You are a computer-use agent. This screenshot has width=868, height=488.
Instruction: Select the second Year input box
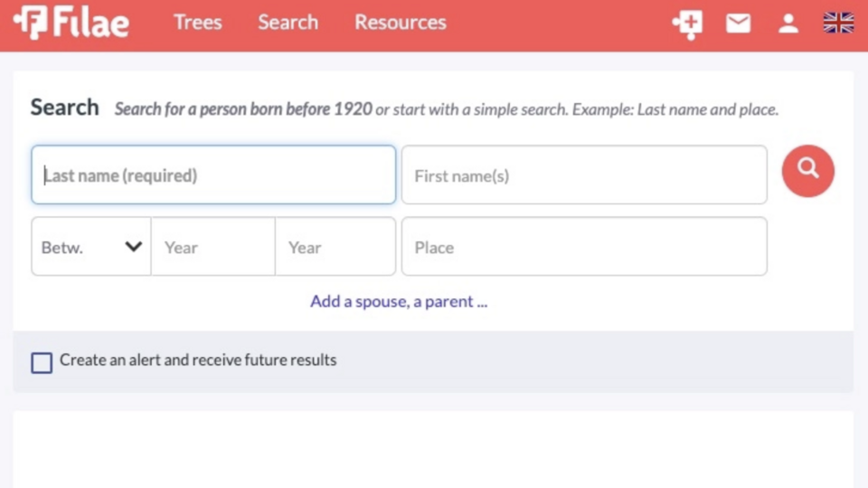335,247
